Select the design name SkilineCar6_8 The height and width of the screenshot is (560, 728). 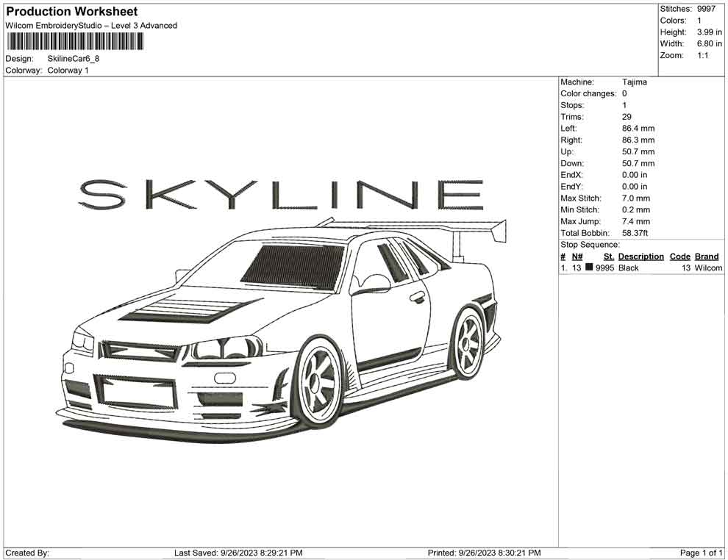tap(74, 59)
